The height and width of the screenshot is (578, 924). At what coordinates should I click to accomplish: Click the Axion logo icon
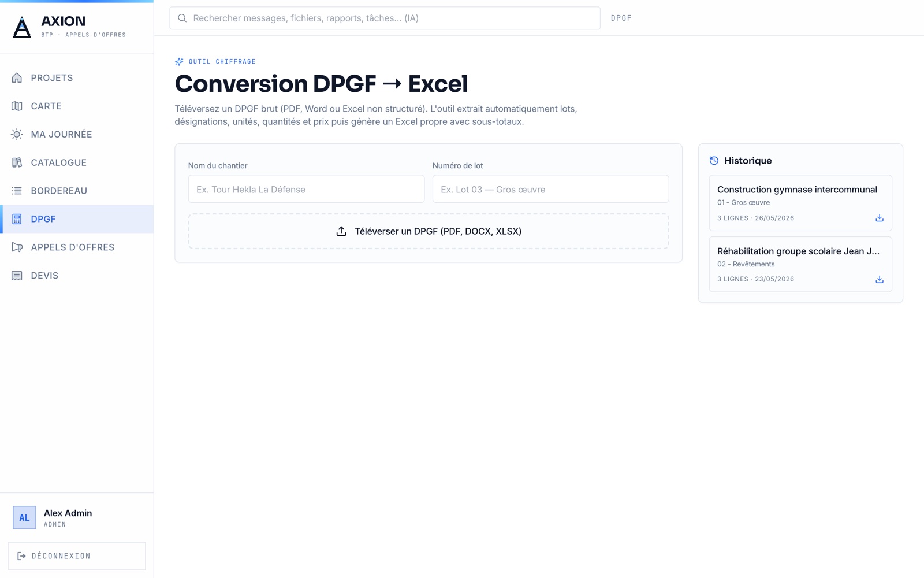22,27
